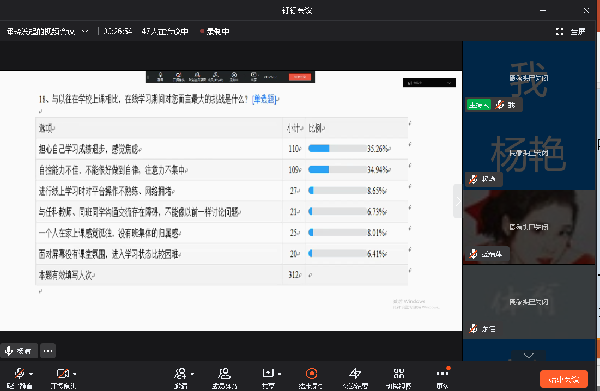Click the invite participants icon
This screenshot has height=391, width=600.
pos(180,373)
